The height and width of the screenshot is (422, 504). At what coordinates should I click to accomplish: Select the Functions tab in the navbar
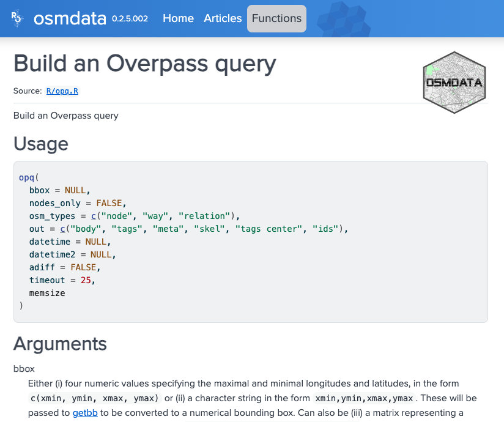(x=276, y=18)
